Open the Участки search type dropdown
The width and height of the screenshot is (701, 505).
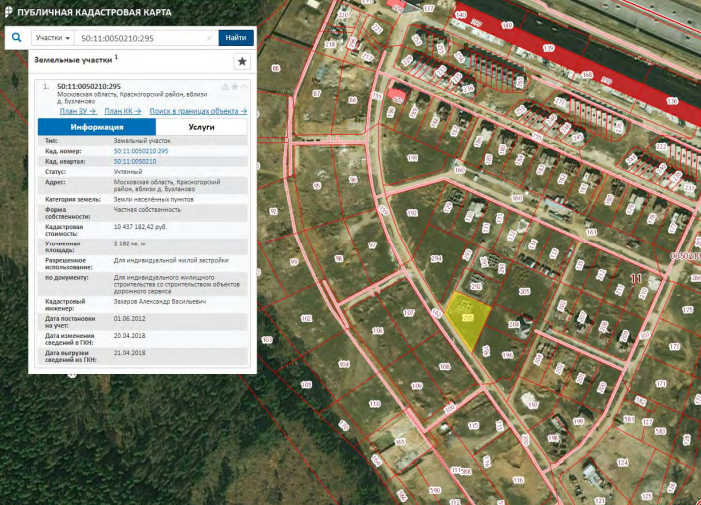coord(53,38)
